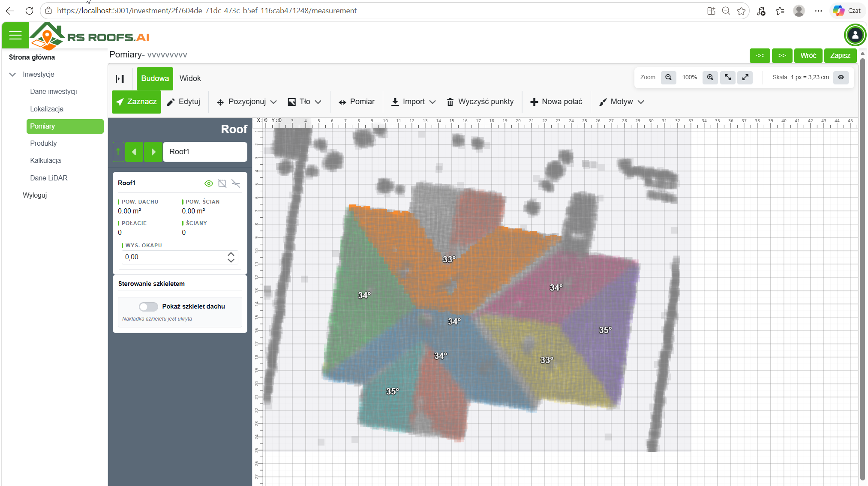Viewport: 868px width, 486px height.
Task: Add a new roof plane with Nowa połać
Action: click(x=556, y=102)
